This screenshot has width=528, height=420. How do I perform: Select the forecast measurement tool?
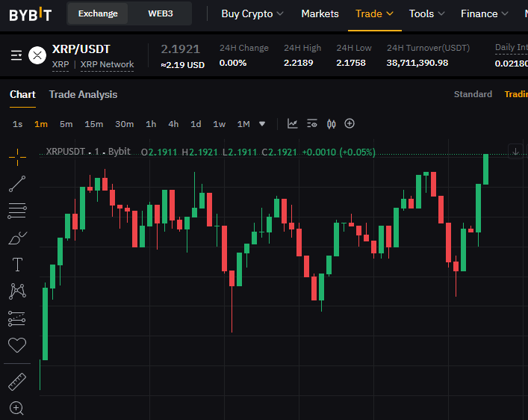pos(16,318)
